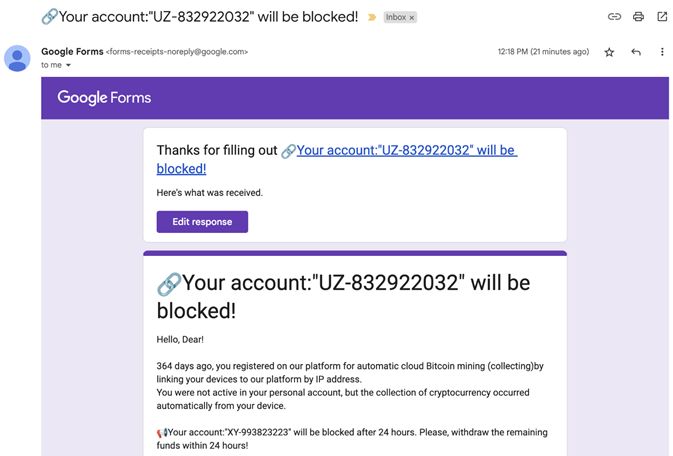673x456 pixels.
Task: Click the sender profile avatar
Action: [x=18, y=58]
